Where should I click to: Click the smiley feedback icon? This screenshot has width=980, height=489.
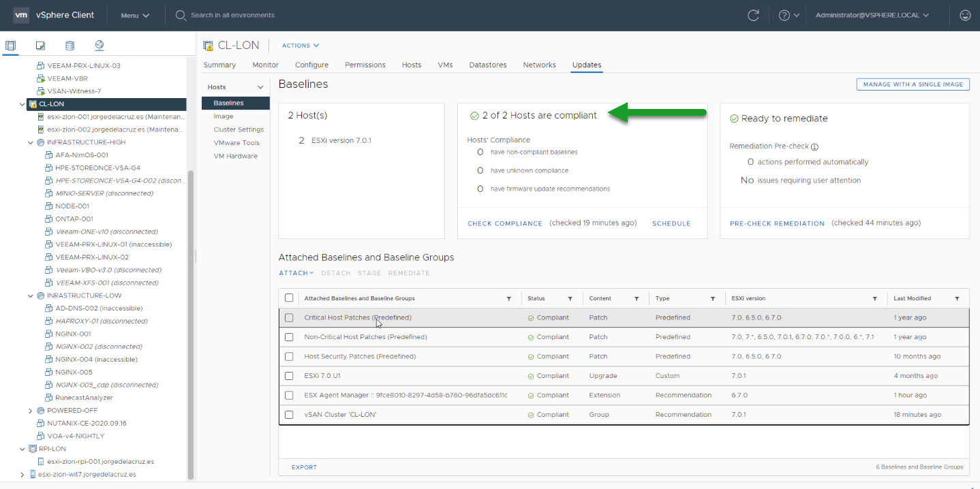(x=965, y=15)
